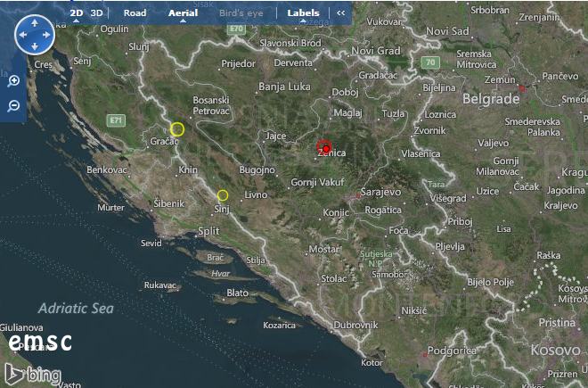The width and height of the screenshot is (588, 388).
Task: Pan the map left with the compass arrow
Action: 22,34
